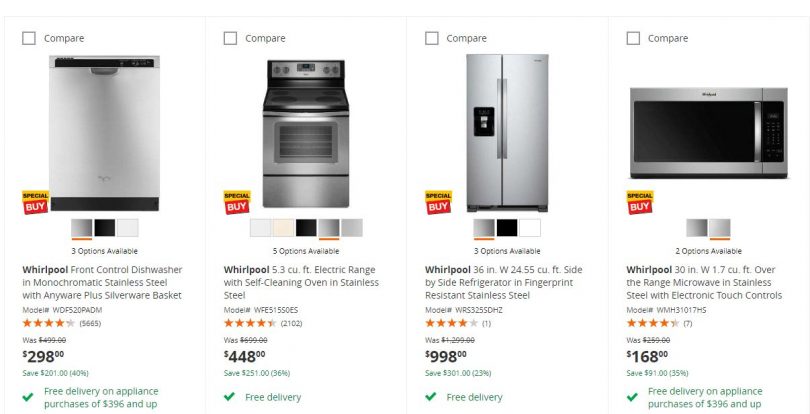Click star rating of the refrigerator
Viewport: 810px width, 414px height.
[451, 323]
